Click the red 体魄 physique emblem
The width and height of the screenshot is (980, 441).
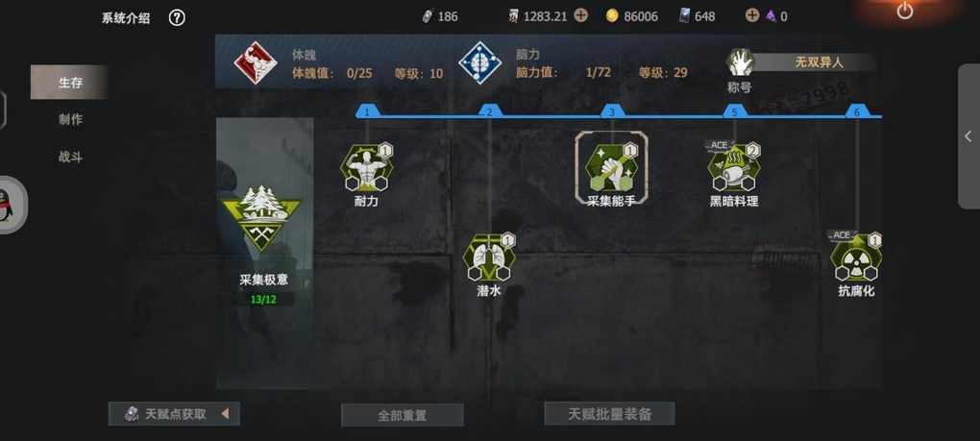tap(255, 62)
